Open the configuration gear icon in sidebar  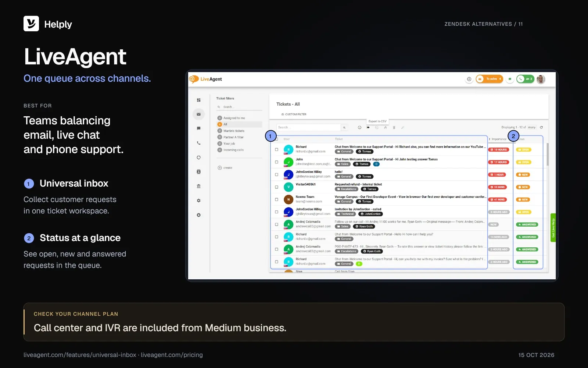pos(198,201)
